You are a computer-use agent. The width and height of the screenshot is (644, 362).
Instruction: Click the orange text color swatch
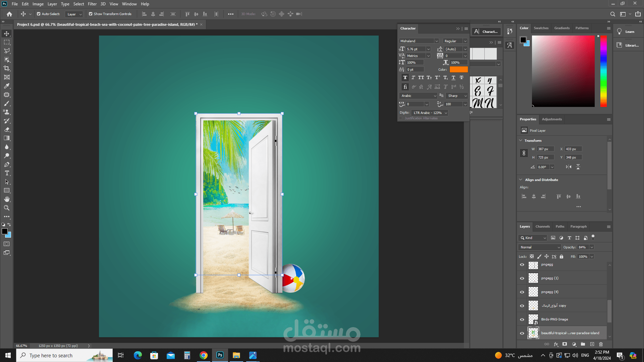tap(459, 69)
